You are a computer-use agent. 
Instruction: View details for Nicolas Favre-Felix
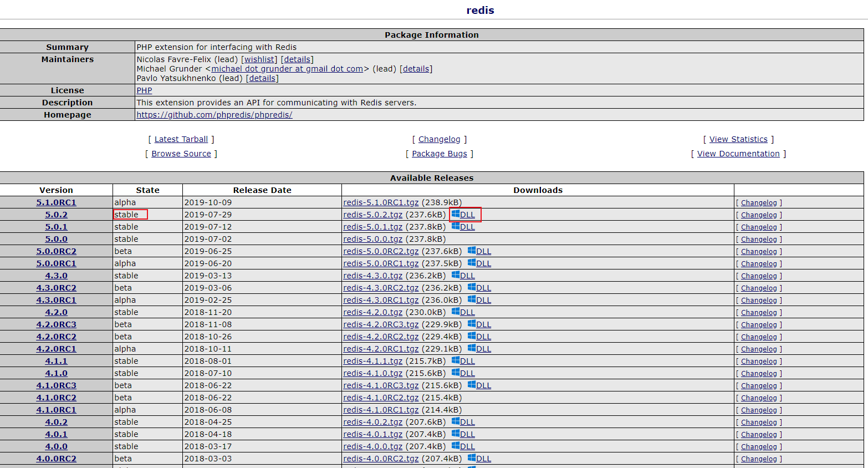(297, 59)
